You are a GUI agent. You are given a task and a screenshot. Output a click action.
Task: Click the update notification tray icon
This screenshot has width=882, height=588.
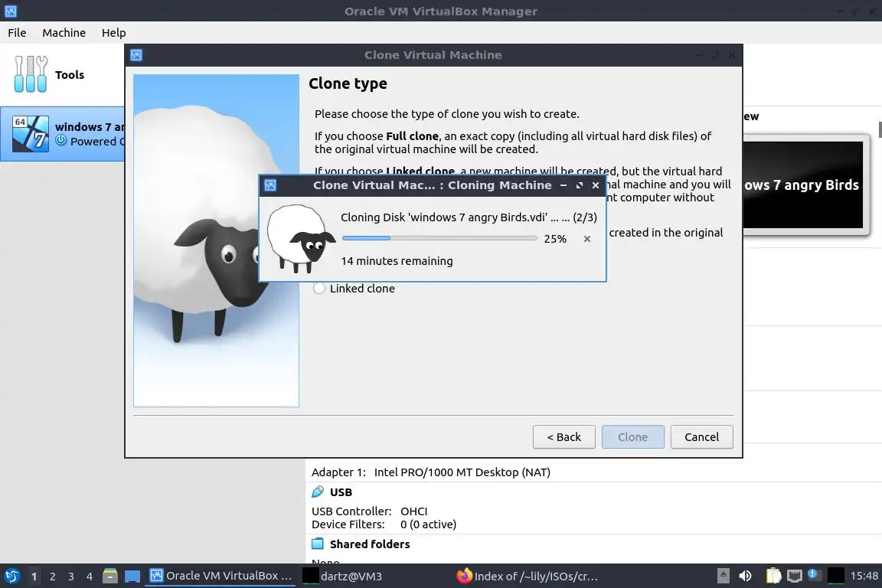(x=814, y=574)
